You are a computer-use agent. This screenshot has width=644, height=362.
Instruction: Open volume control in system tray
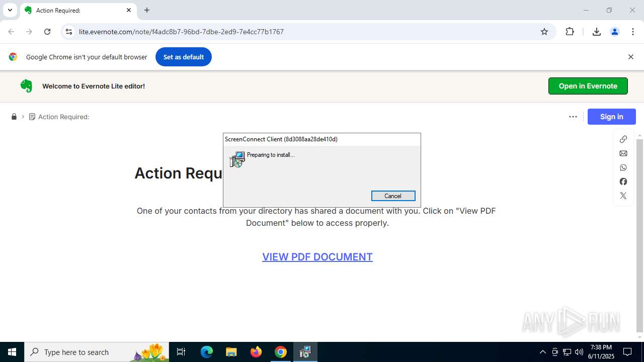click(x=579, y=352)
